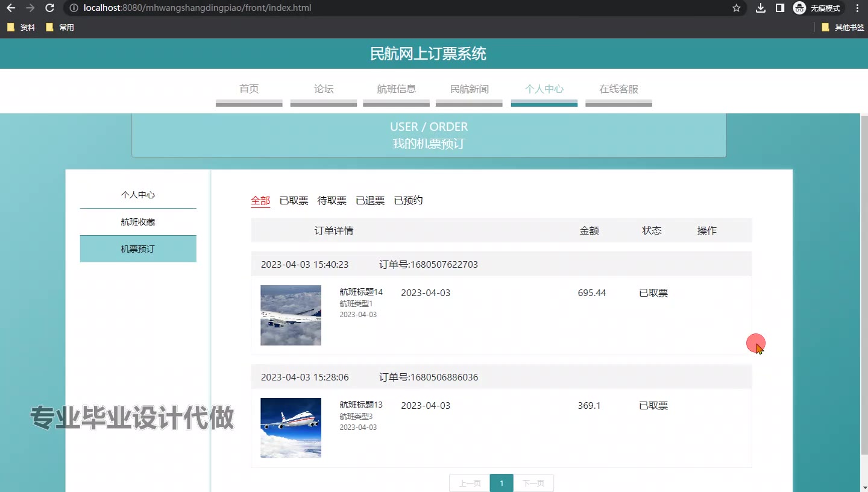Open the 常用 bookmark folder
868x492 pixels.
click(60, 27)
